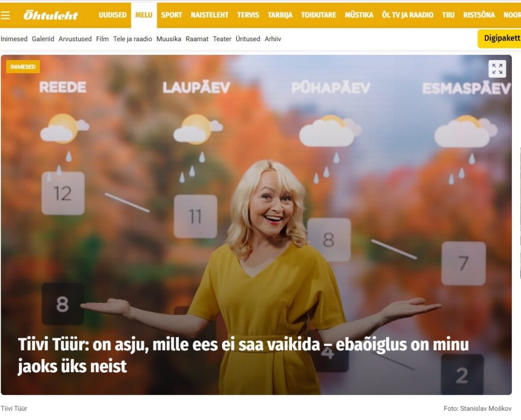This screenshot has width=521, height=420.
Task: Open the Muusika subcategory link
Action: tap(169, 39)
